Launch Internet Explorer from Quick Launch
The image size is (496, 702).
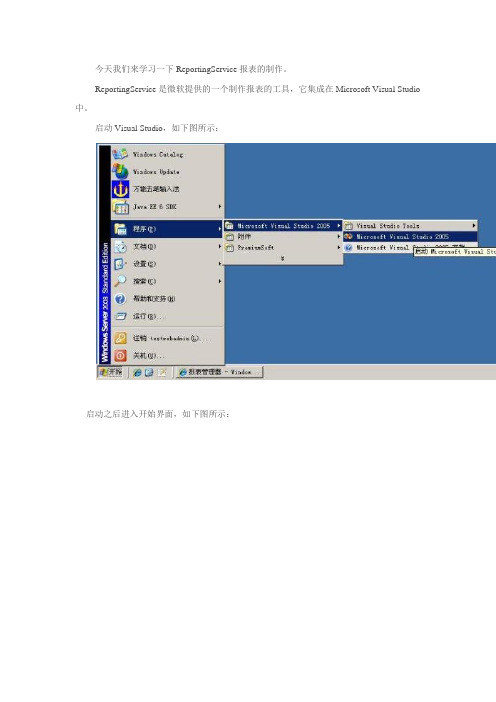click(137, 372)
